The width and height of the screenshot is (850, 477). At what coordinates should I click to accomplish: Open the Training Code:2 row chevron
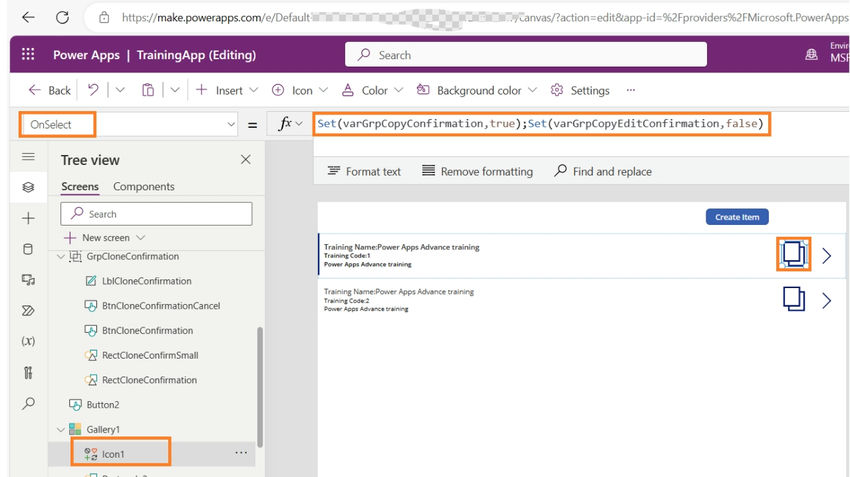827,300
